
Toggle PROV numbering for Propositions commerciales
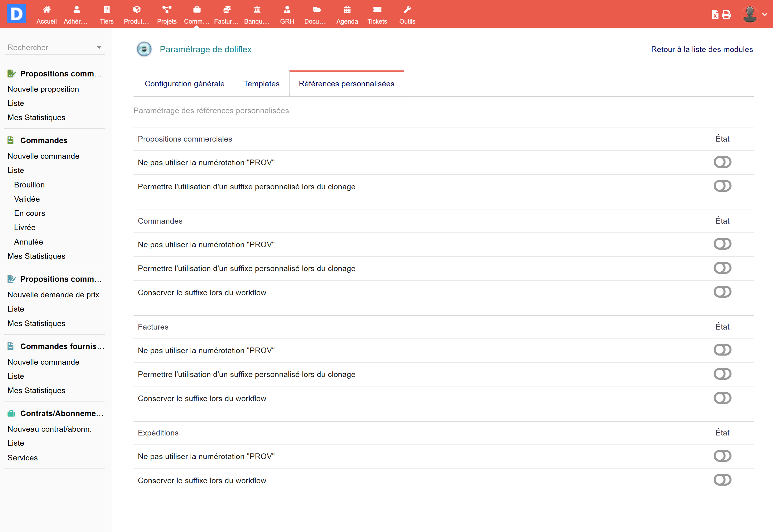point(722,162)
